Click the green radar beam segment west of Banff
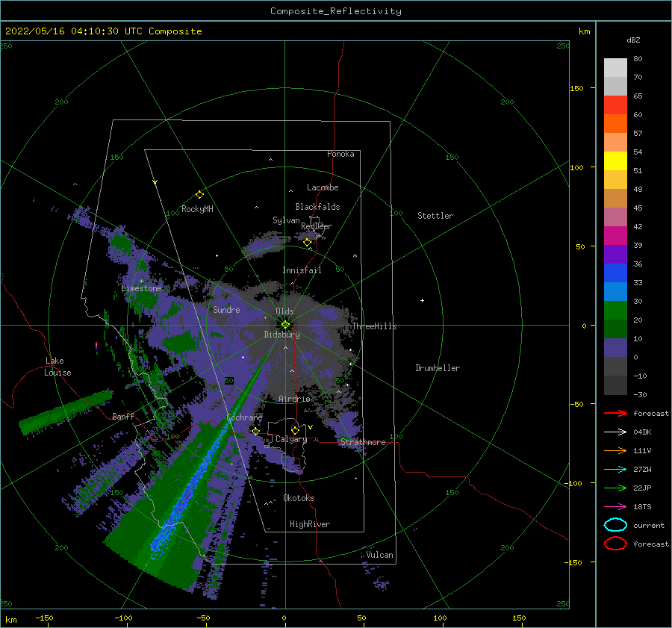 coord(64,412)
